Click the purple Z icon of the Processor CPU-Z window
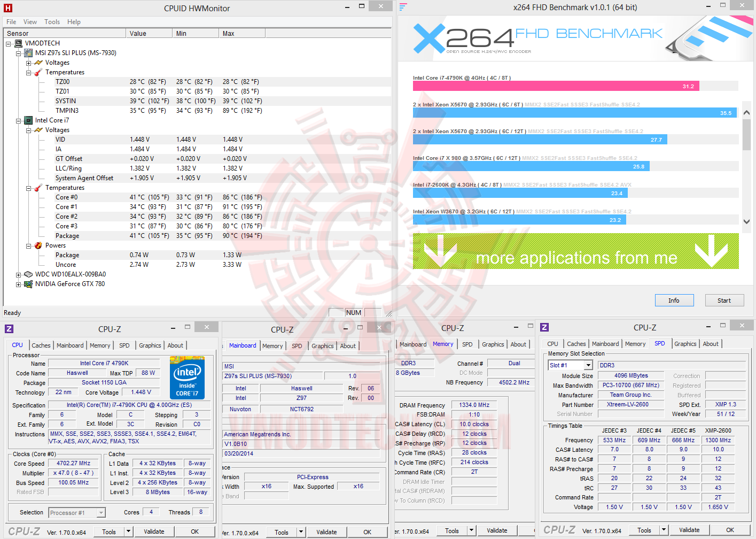Screen dimensions: 756x539 [x=9, y=329]
